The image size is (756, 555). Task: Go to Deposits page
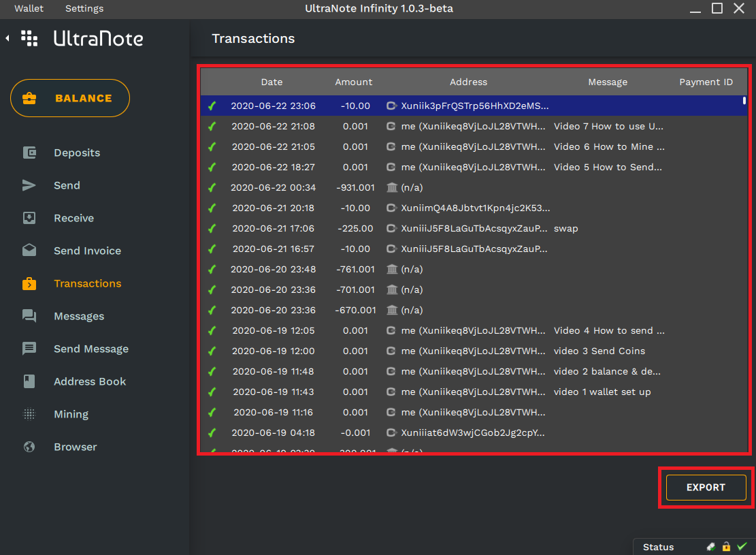(x=77, y=153)
